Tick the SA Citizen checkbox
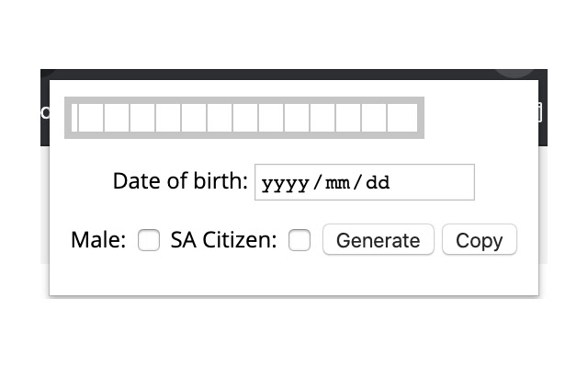The width and height of the screenshot is (588, 368). point(300,240)
